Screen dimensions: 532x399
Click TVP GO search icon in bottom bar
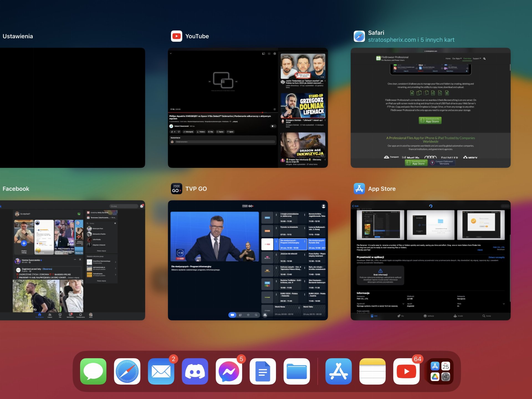(256, 315)
